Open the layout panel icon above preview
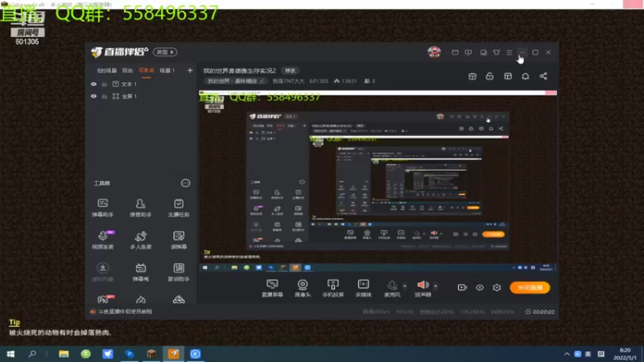The width and height of the screenshot is (644, 362). [508, 76]
